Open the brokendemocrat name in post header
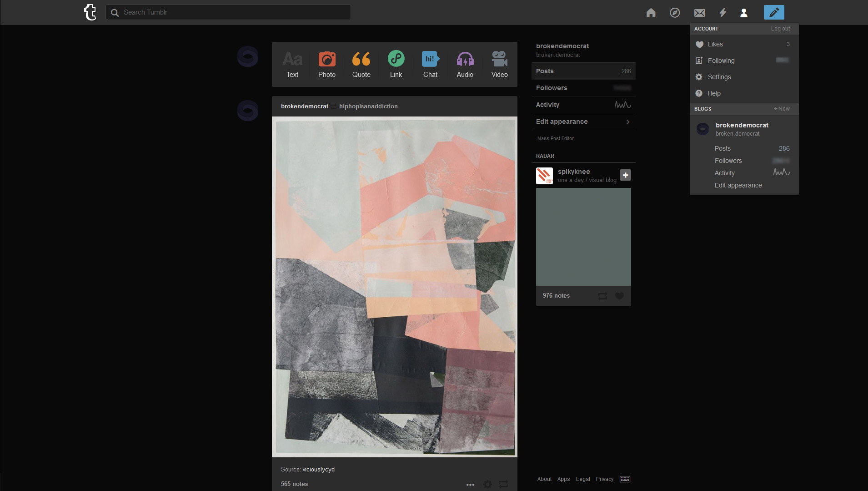The image size is (868, 491). (x=305, y=106)
